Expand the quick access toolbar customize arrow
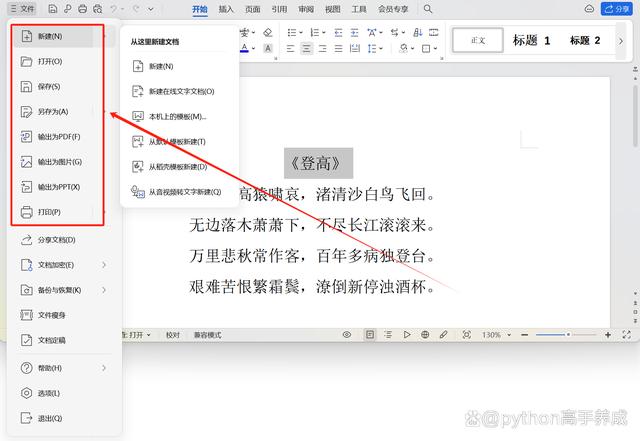The image size is (640, 441). coord(151,9)
